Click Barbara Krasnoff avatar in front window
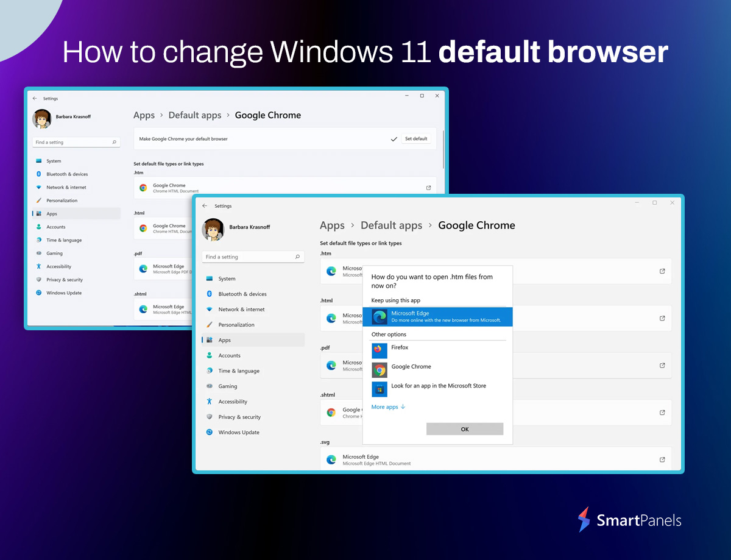This screenshot has height=560, width=731. [213, 229]
